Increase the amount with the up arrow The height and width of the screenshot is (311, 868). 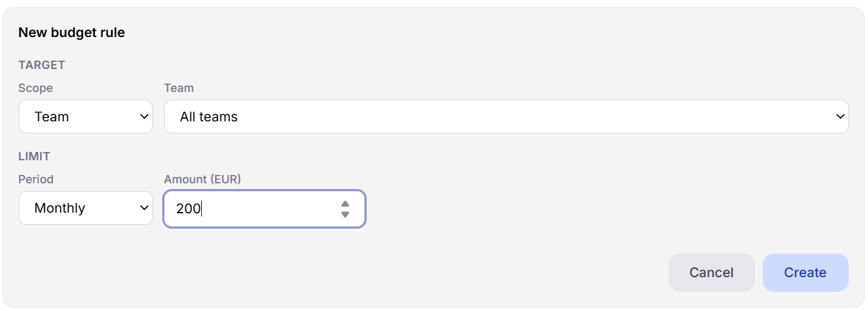345,204
